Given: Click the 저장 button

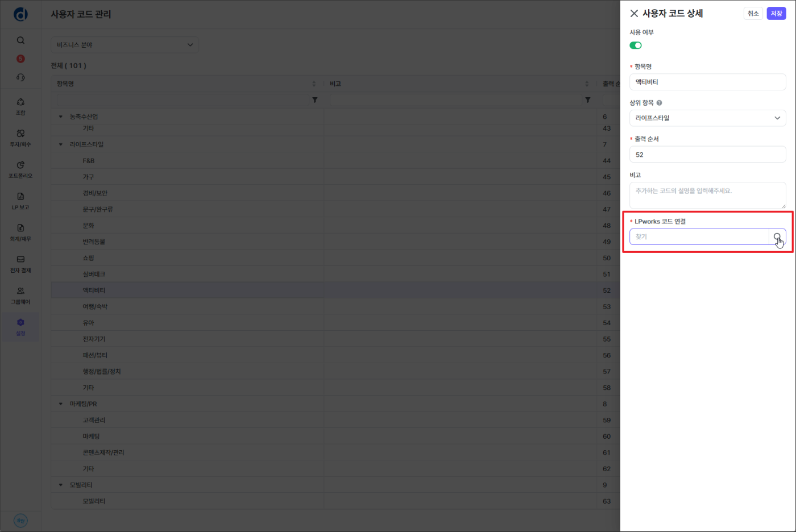Looking at the screenshot, I should click(x=776, y=14).
